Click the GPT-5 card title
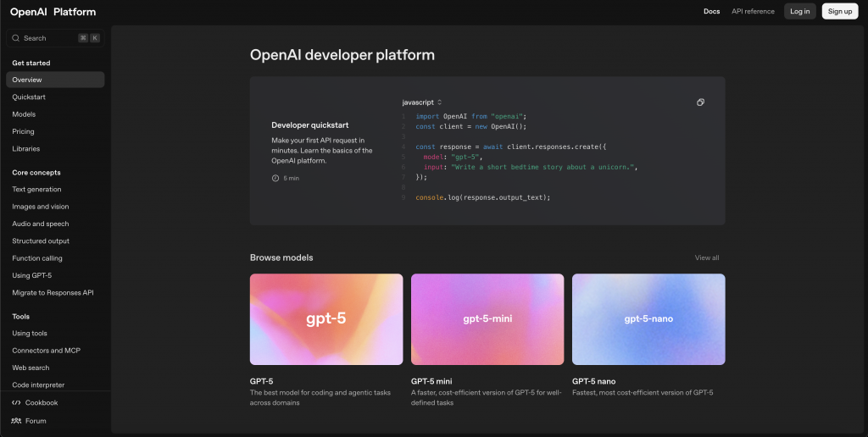Image resolution: width=868 pixels, height=437 pixels. click(x=261, y=381)
